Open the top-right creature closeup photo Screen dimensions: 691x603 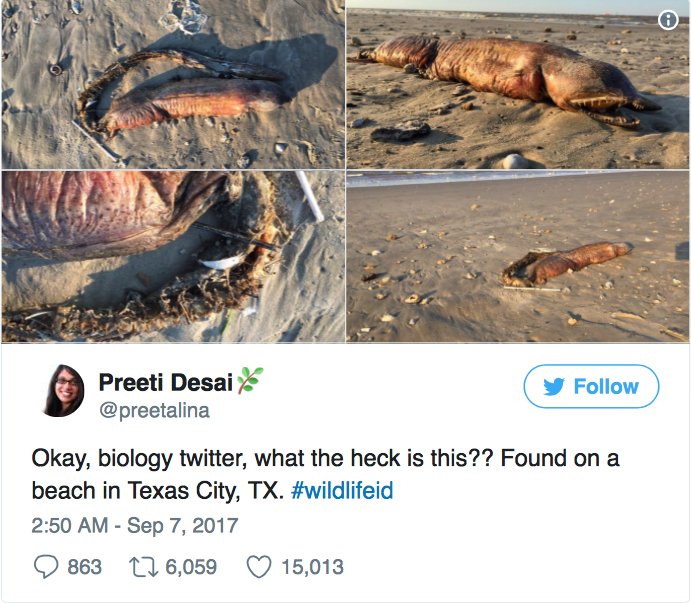pos(517,85)
